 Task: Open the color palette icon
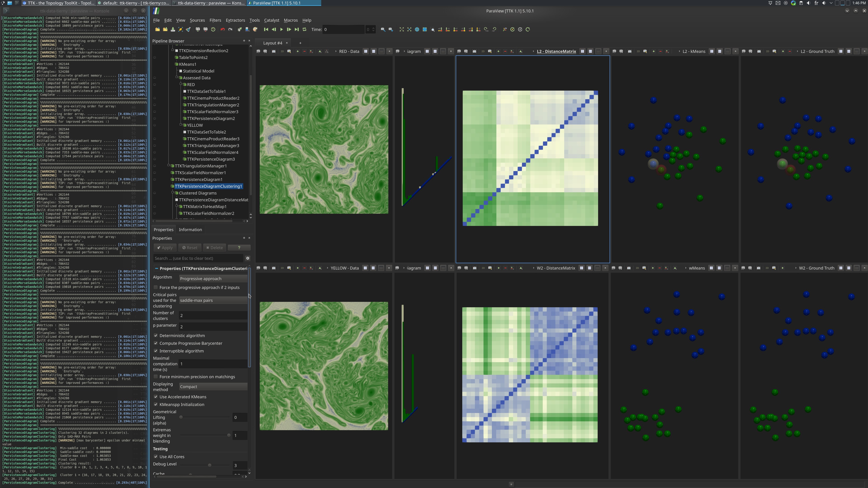255,30
